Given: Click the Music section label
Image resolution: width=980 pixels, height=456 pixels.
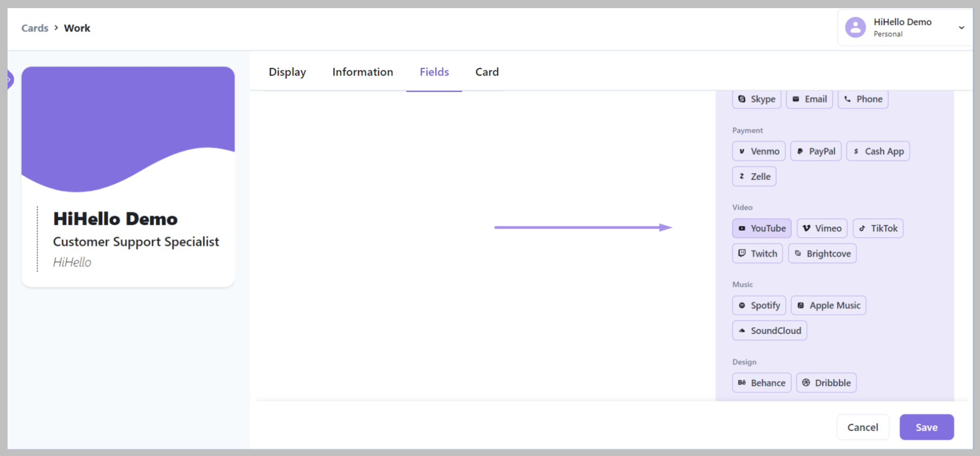Looking at the screenshot, I should 743,285.
